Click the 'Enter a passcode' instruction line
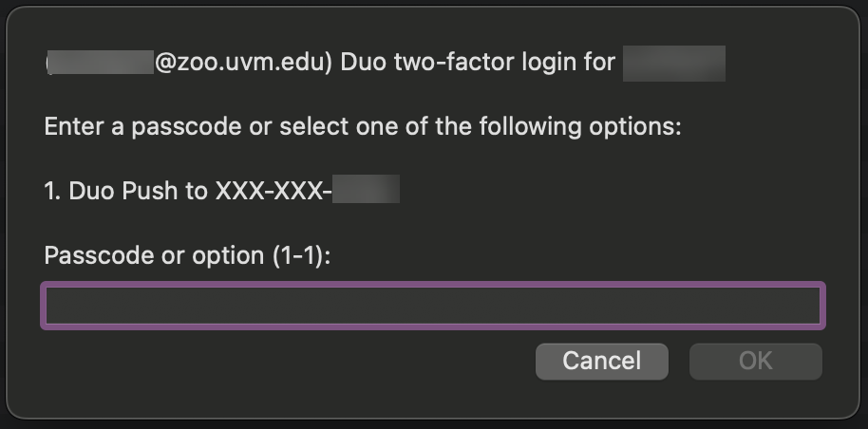This screenshot has height=429, width=868. tap(363, 127)
